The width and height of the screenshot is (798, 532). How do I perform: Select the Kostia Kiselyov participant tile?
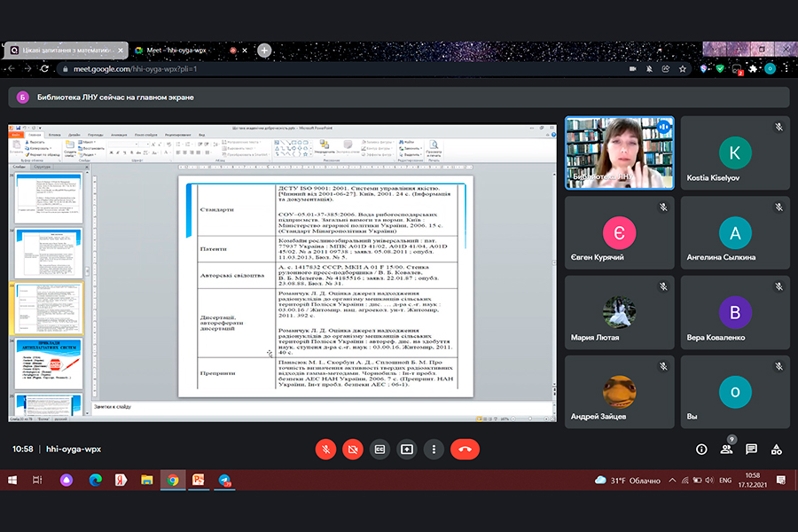coord(735,153)
